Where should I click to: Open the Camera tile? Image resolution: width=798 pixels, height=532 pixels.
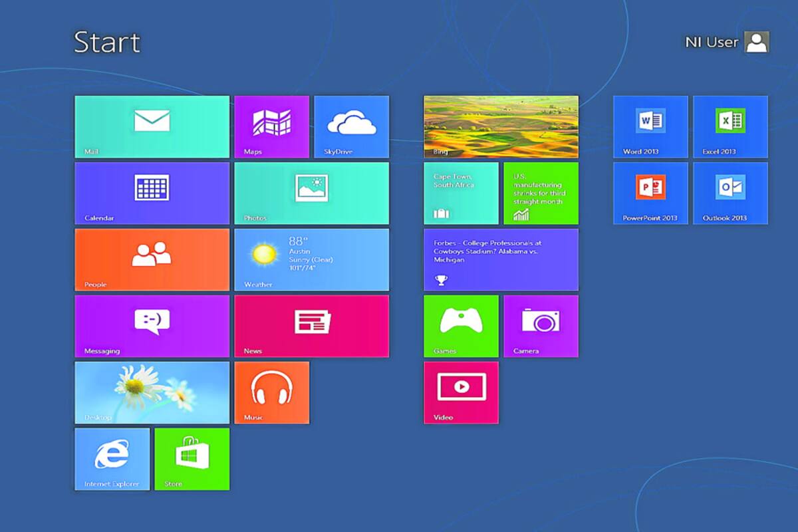pos(541,326)
